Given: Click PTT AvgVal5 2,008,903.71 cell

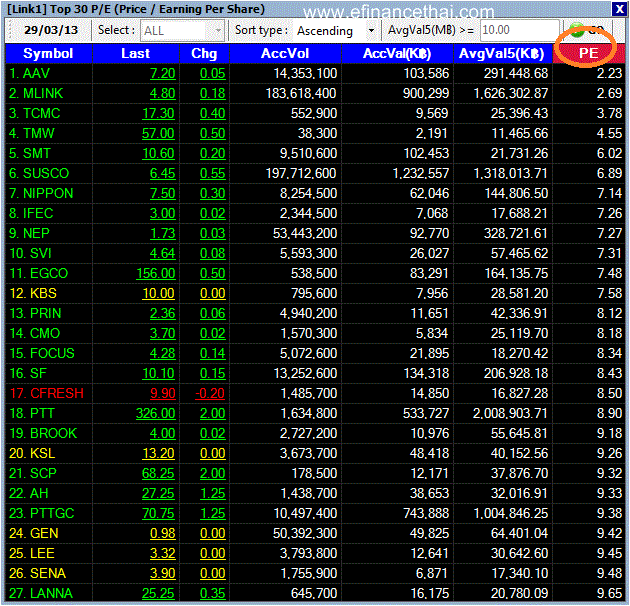Looking at the screenshot, I should pos(510,414).
